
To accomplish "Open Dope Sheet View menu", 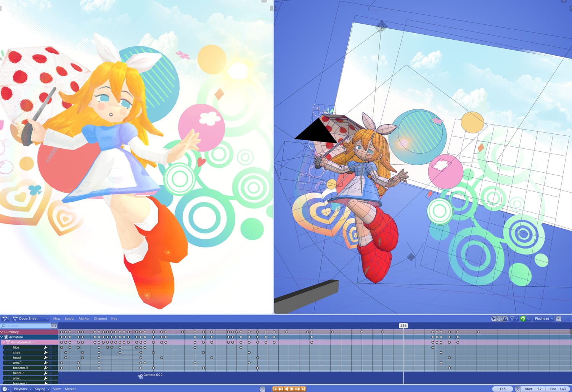I will (56, 318).
